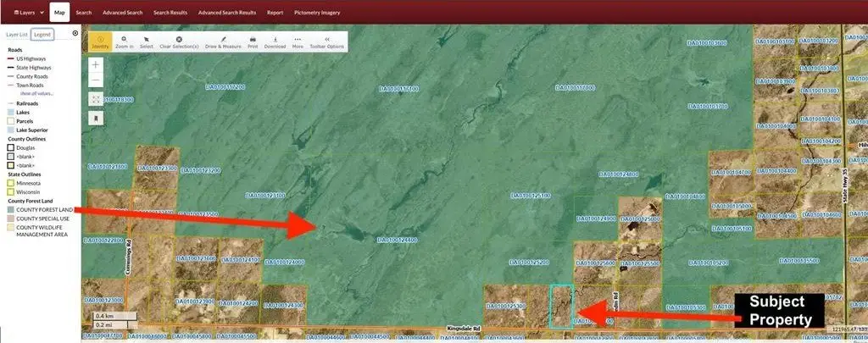Zoom in with the plus button
868x343 pixels.
point(96,64)
